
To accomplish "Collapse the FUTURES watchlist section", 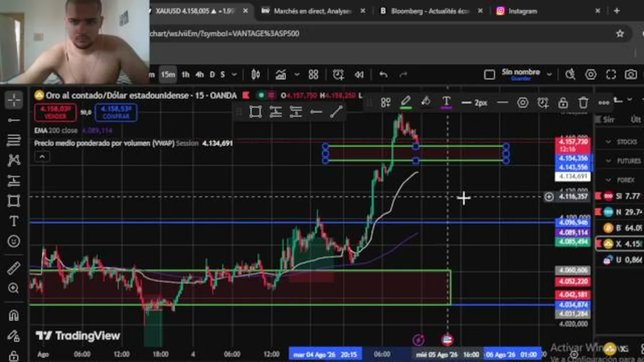I will [x=608, y=161].
